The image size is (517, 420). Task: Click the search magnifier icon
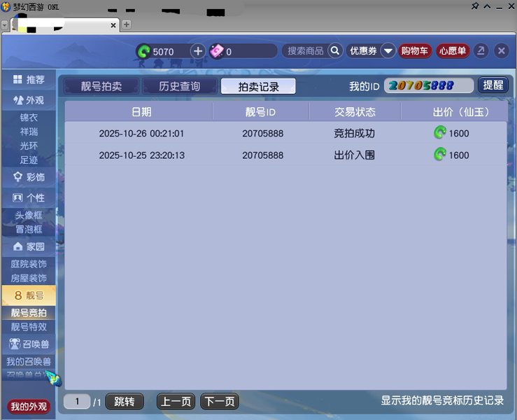point(335,51)
